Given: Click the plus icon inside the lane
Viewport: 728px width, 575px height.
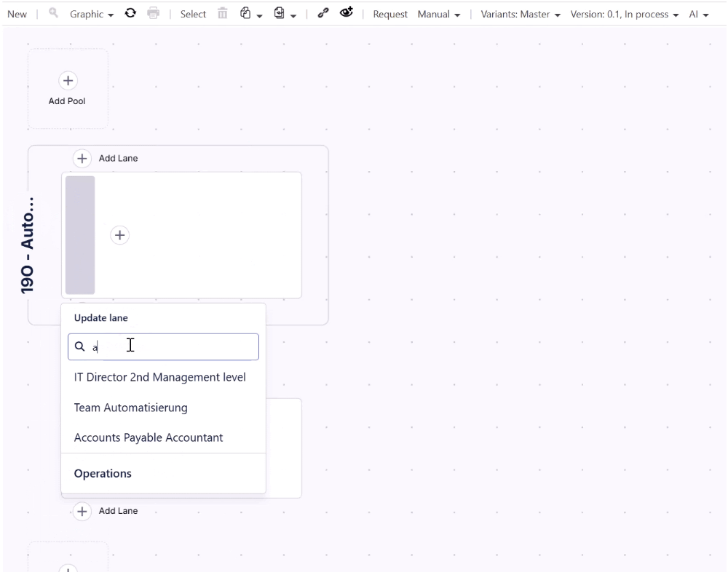Looking at the screenshot, I should click(120, 235).
